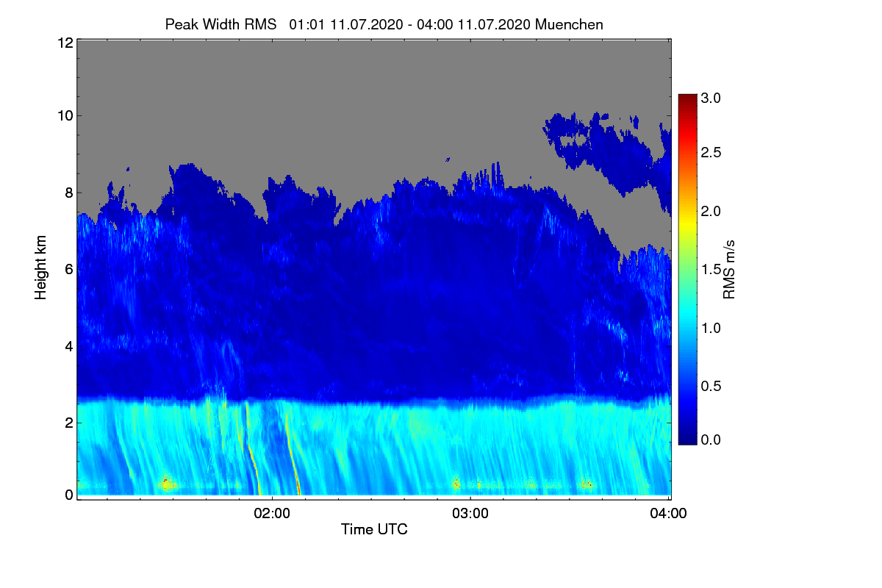This screenshot has width=882, height=588.
Task: Click the height axis label 4
Action: pos(68,345)
